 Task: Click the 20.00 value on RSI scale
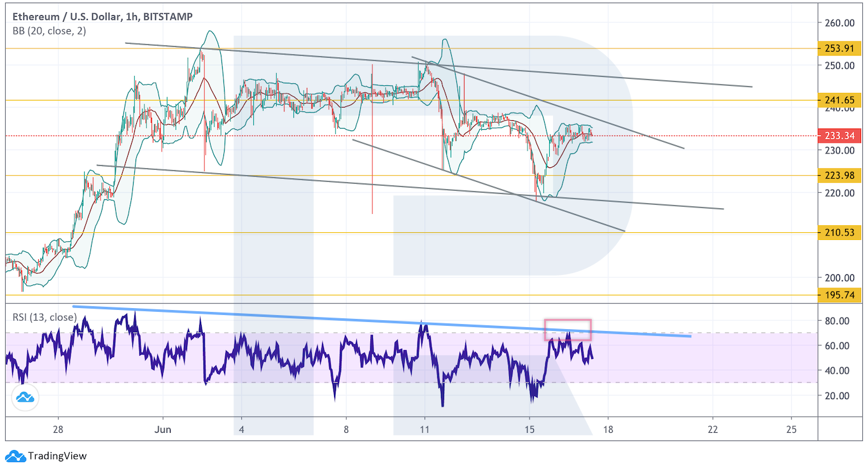click(836, 395)
